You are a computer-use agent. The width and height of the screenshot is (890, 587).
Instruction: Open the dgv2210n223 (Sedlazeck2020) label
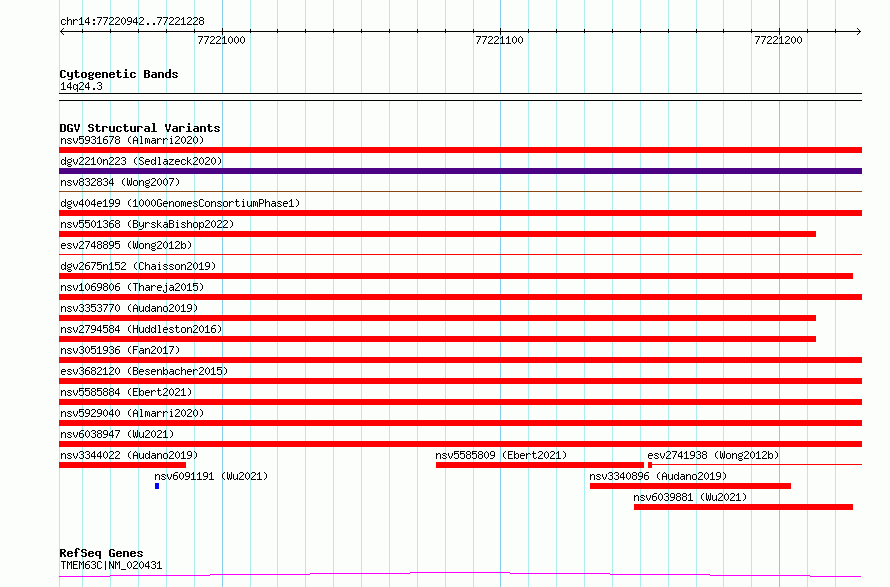coord(141,161)
